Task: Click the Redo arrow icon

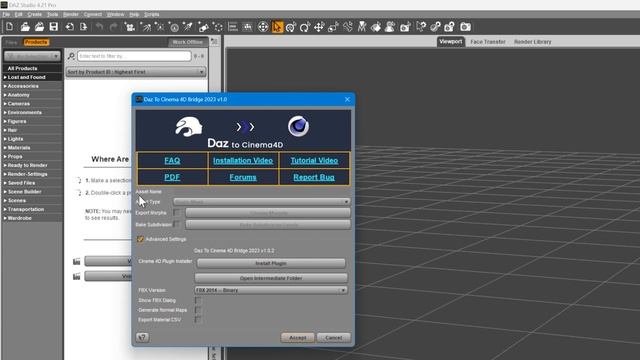Action: pyautogui.click(x=113, y=27)
